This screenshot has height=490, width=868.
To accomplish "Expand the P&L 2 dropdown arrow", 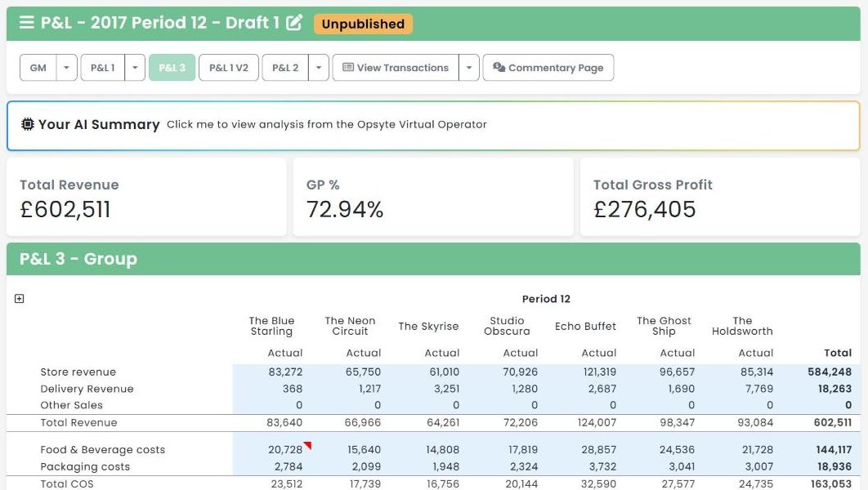I will click(x=318, y=68).
